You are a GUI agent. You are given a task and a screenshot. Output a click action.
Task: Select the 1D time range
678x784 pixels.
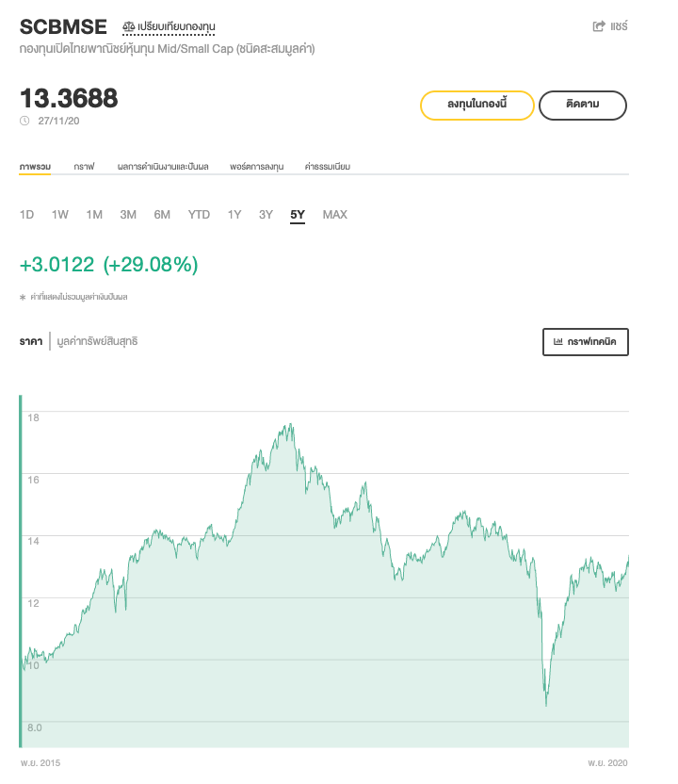pyautogui.click(x=26, y=215)
